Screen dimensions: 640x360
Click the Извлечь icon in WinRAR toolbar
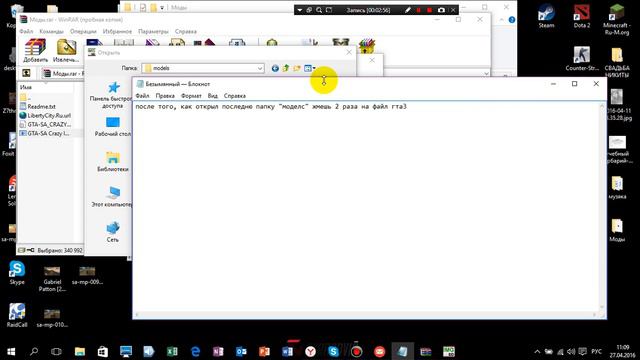(x=66, y=51)
